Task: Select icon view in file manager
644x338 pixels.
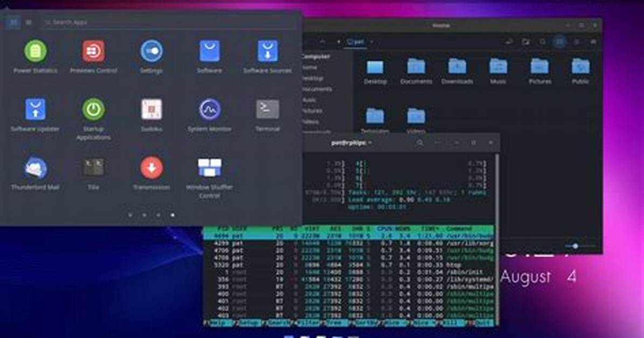Action: click(559, 41)
